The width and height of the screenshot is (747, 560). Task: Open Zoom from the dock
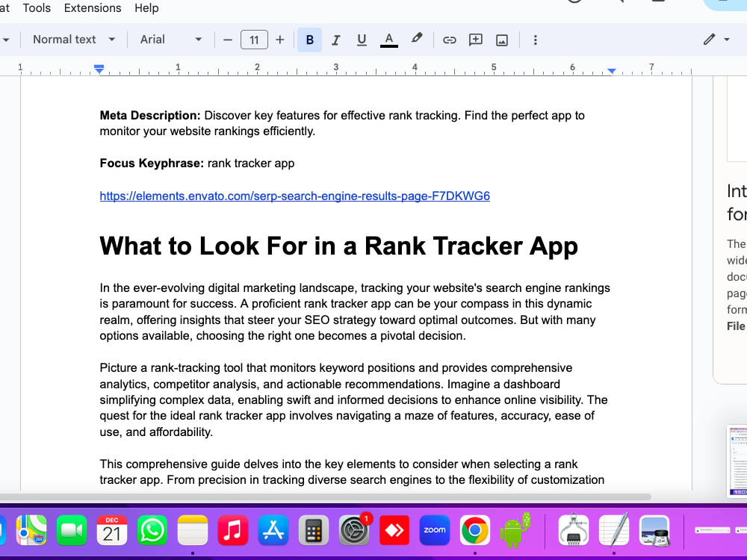(435, 530)
